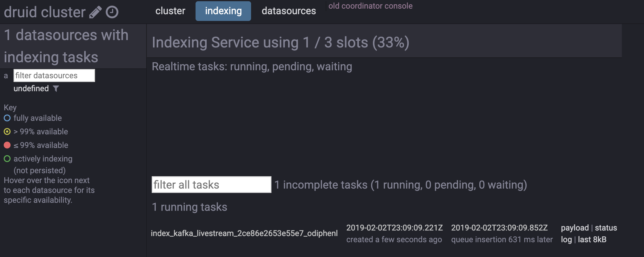644x257 pixels.
Task: Focus the filter all tasks input
Action: [212, 185]
